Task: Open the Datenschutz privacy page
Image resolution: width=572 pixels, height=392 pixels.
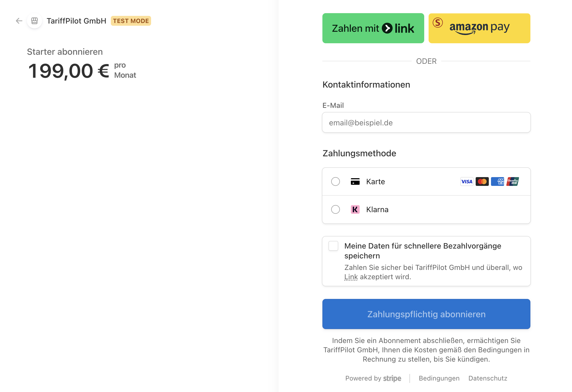Action: [487, 378]
